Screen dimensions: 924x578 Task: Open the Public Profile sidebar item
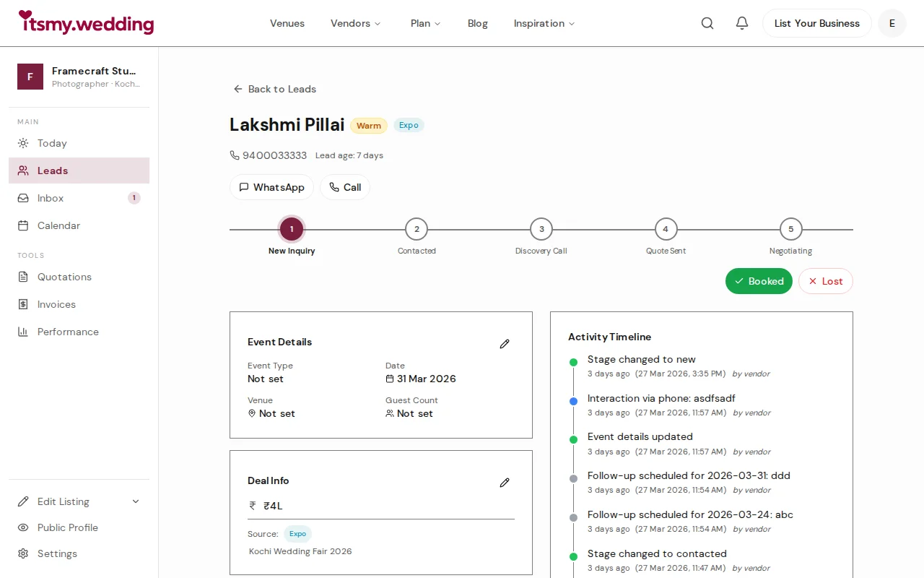click(67, 527)
